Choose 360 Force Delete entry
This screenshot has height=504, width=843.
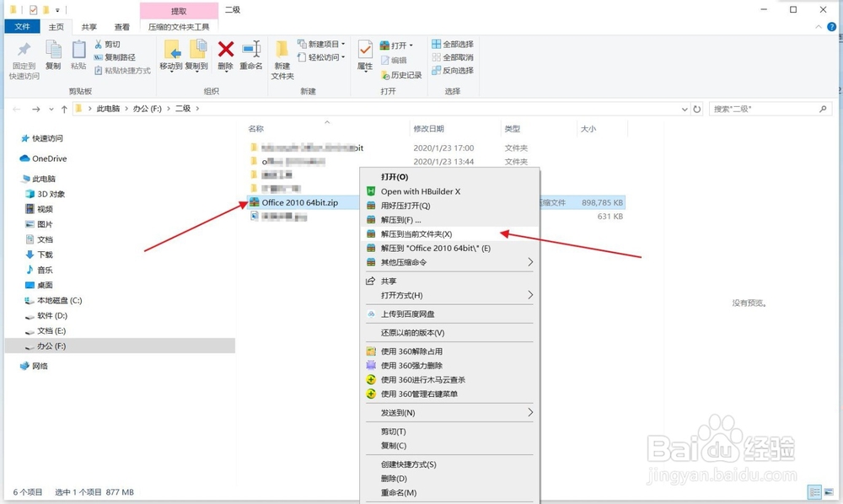point(449,366)
